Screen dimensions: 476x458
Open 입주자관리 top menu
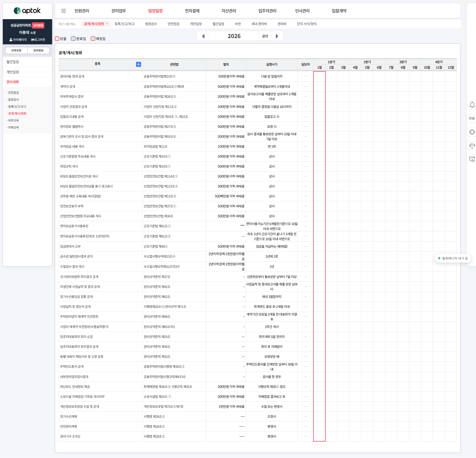(x=267, y=11)
